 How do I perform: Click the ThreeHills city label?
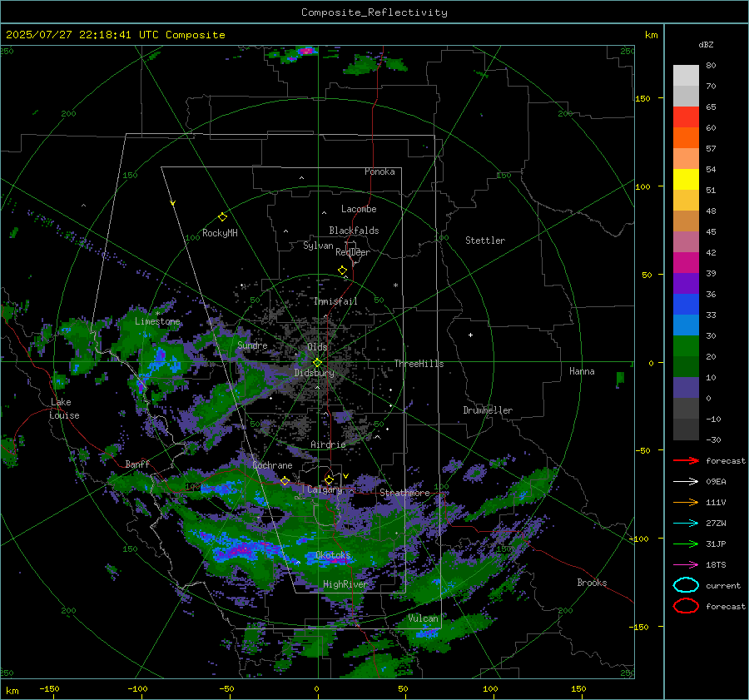click(419, 364)
